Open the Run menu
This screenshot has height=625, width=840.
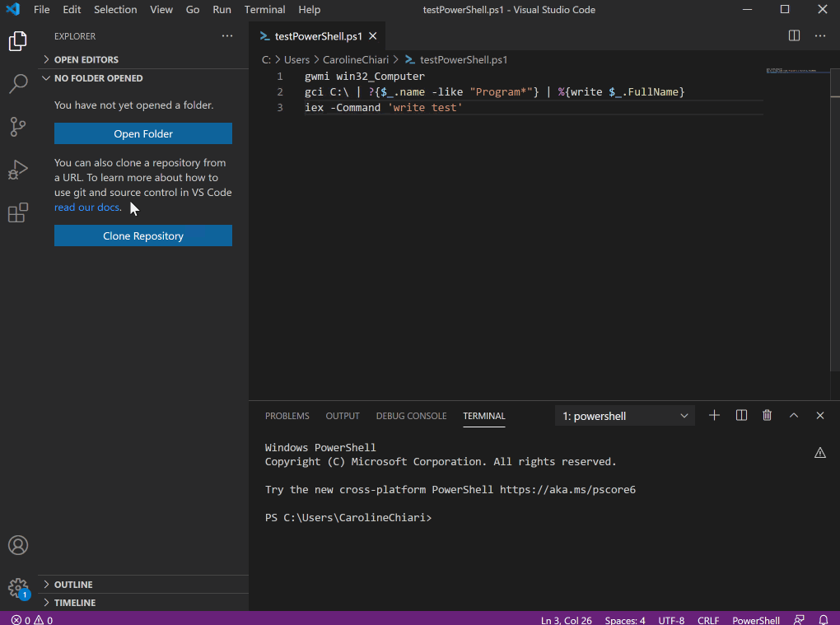[222, 10]
